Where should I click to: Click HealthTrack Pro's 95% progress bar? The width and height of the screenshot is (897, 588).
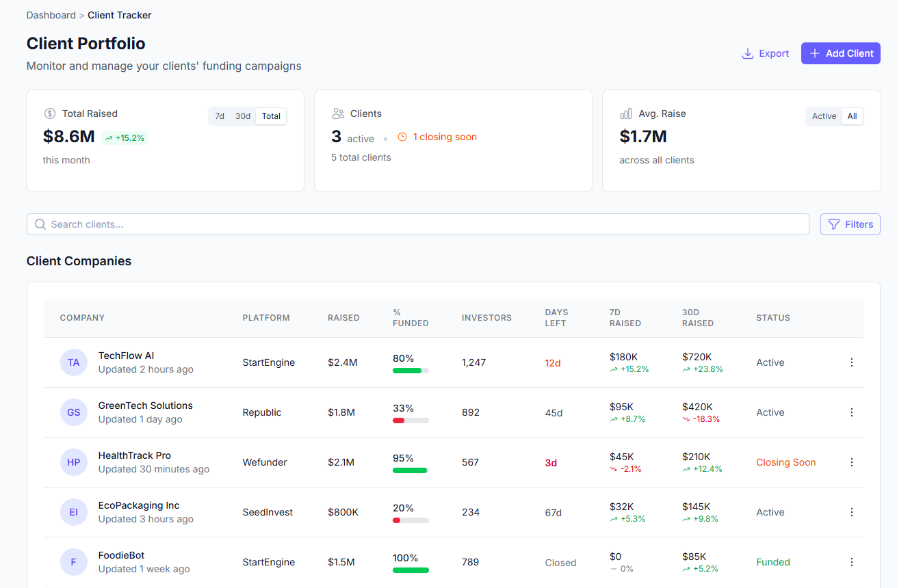coord(410,470)
